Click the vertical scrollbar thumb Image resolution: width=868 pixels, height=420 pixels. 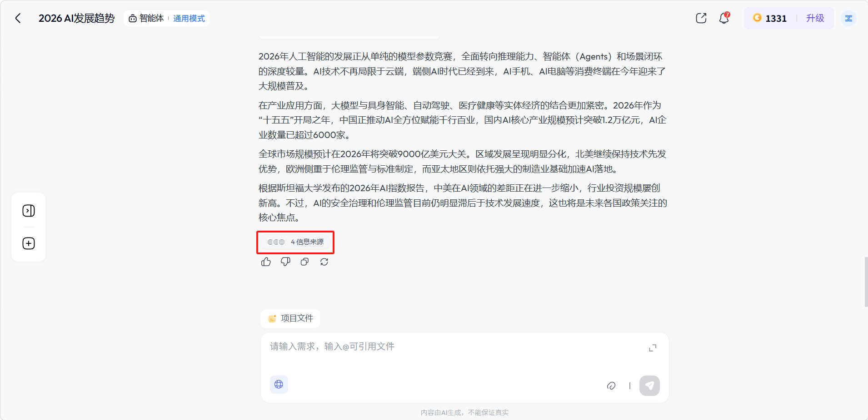coord(866,282)
